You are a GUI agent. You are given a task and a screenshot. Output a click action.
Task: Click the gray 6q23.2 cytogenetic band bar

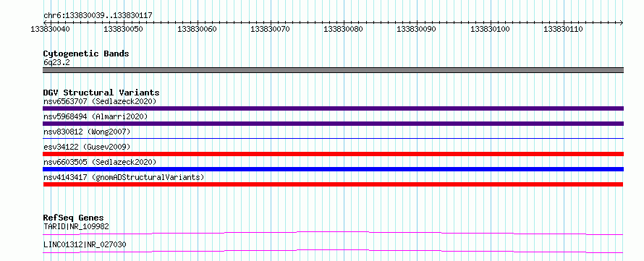point(333,70)
